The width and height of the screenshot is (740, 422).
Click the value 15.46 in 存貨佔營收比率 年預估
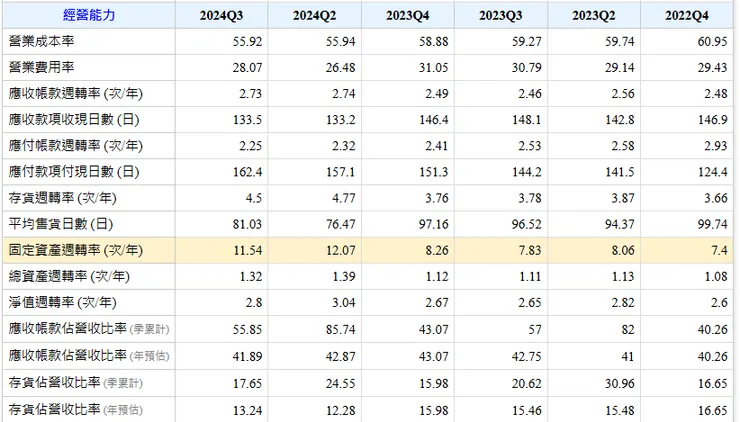(526, 410)
